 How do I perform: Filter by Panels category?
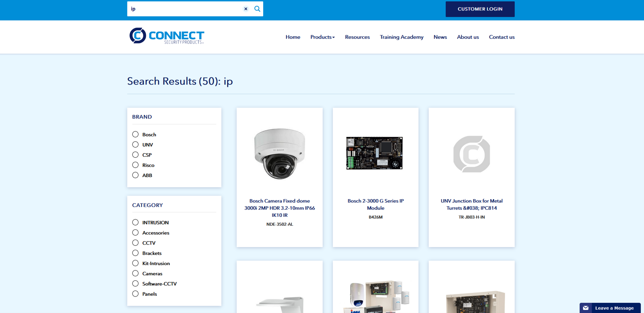pyautogui.click(x=136, y=294)
